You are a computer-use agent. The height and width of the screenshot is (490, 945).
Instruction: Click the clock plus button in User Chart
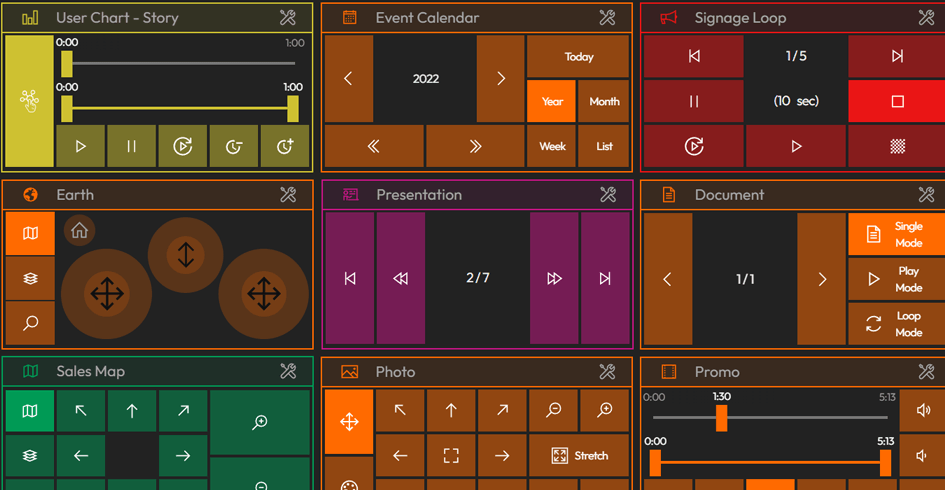[284, 146]
